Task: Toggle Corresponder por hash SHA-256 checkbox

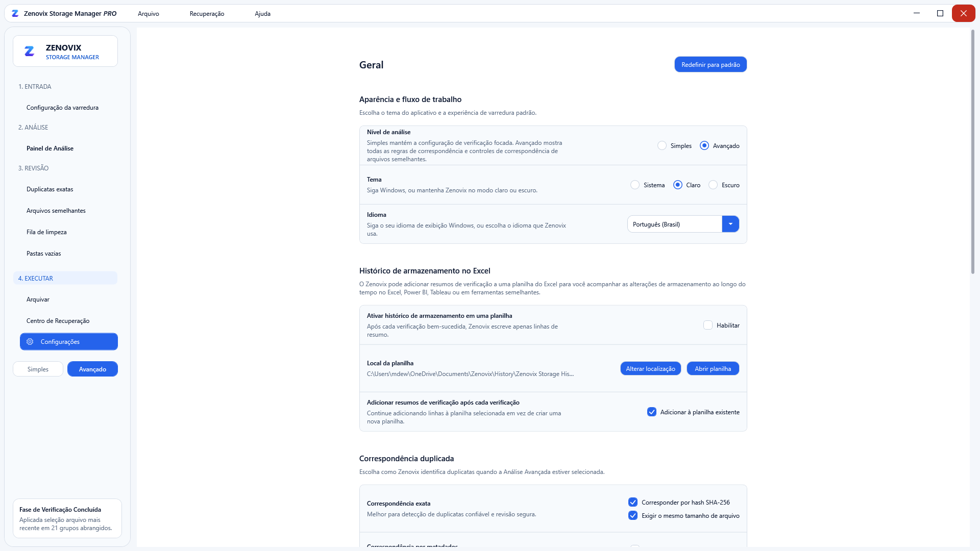Action: coord(633,503)
